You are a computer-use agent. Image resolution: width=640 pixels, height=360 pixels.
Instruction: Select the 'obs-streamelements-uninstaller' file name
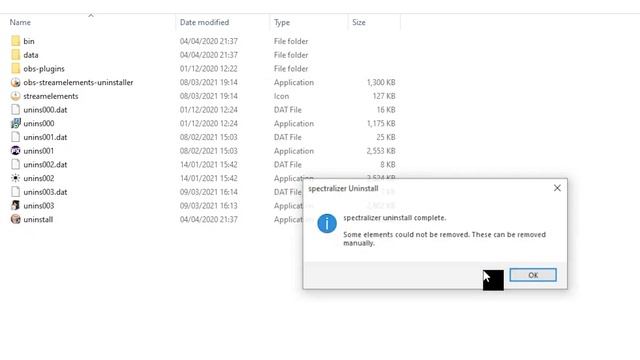click(78, 82)
